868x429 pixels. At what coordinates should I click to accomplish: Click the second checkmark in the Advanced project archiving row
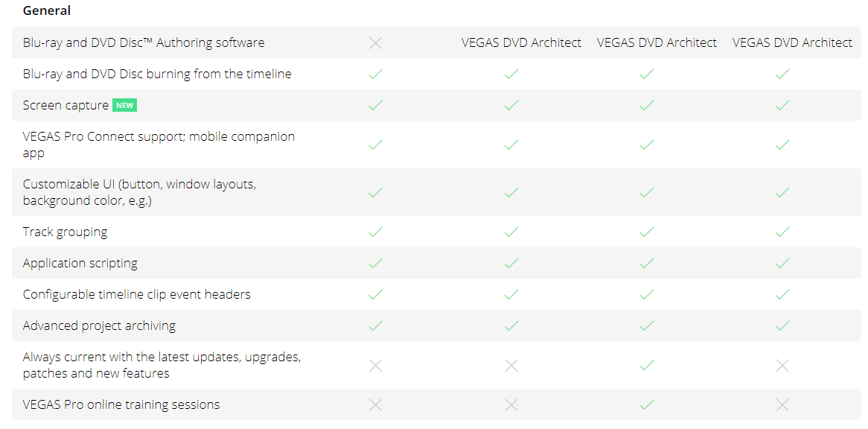click(511, 325)
